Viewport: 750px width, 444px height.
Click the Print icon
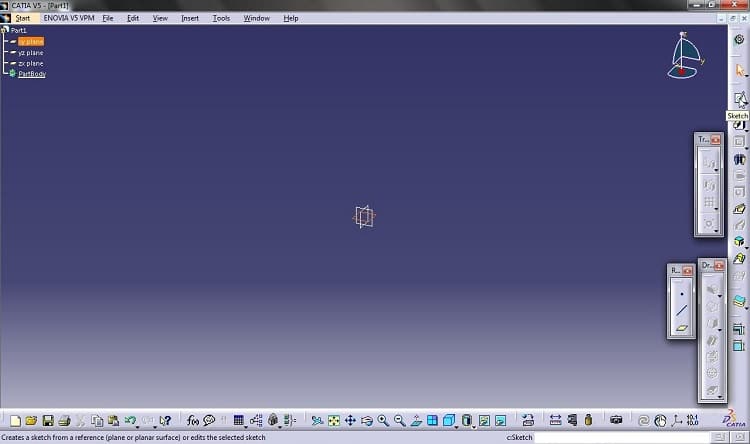point(64,421)
